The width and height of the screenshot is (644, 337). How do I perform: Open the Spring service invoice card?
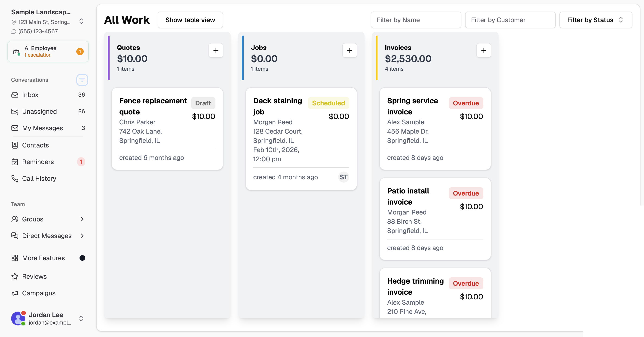click(435, 129)
